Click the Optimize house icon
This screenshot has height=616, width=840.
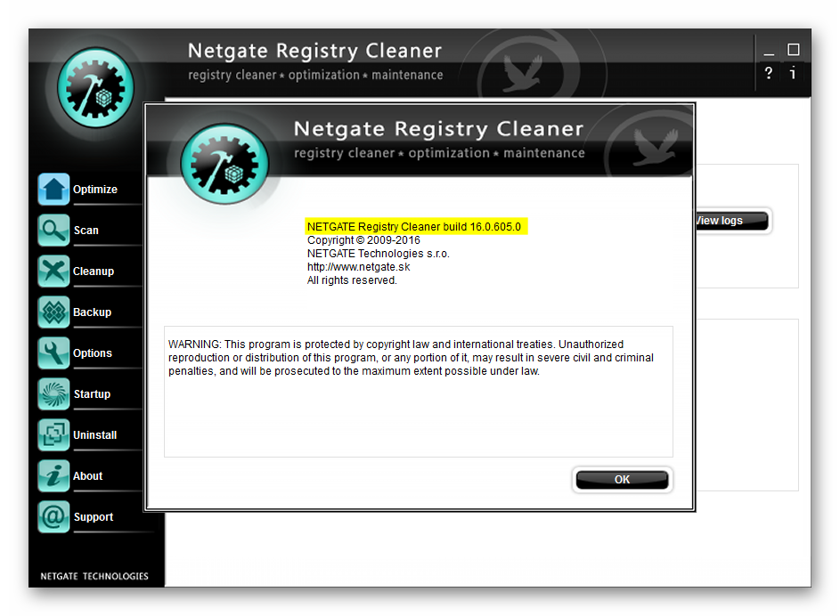tap(53, 189)
